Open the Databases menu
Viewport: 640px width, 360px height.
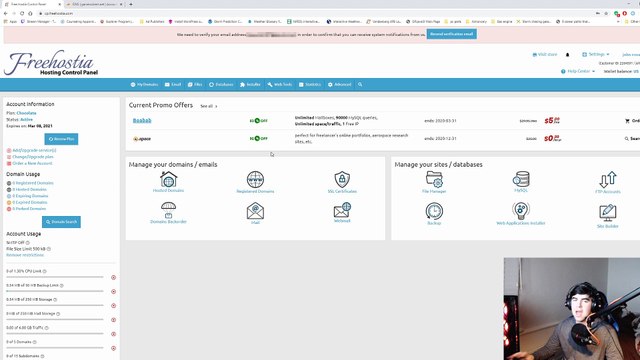[221, 84]
